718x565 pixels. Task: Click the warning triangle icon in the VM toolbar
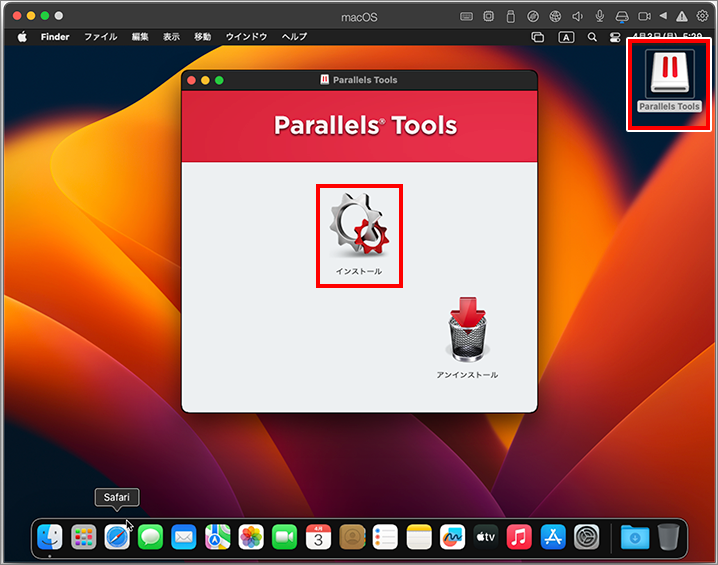(682, 16)
